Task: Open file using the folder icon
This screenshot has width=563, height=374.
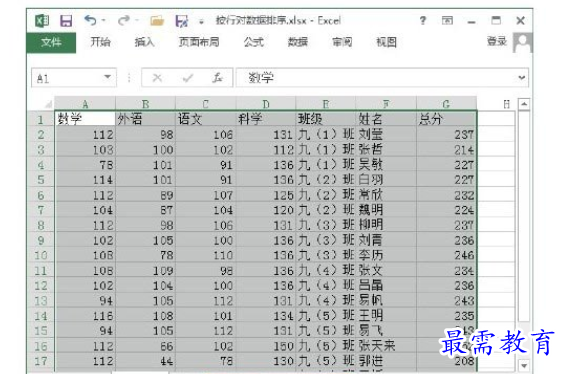Action: [x=157, y=21]
